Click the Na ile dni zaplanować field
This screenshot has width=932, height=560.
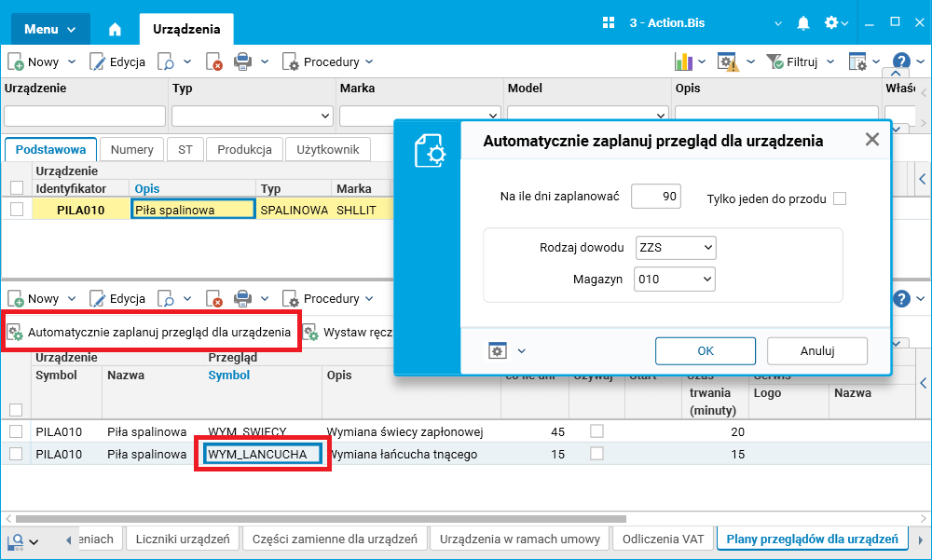click(x=656, y=197)
